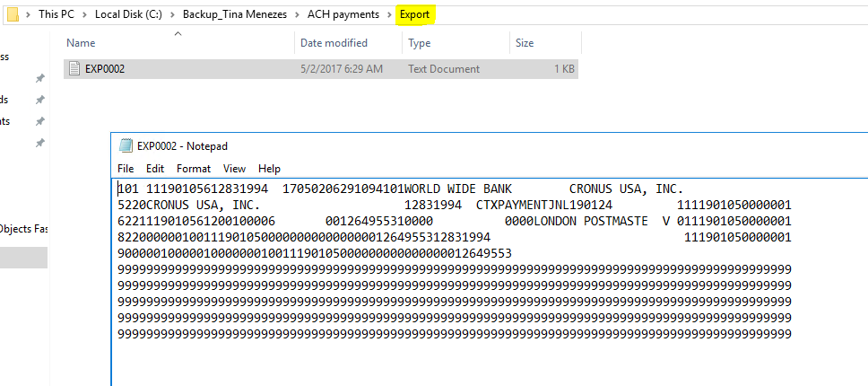Open Notepad Help menu
Viewport: 868px width, 386px height.
pyautogui.click(x=270, y=169)
